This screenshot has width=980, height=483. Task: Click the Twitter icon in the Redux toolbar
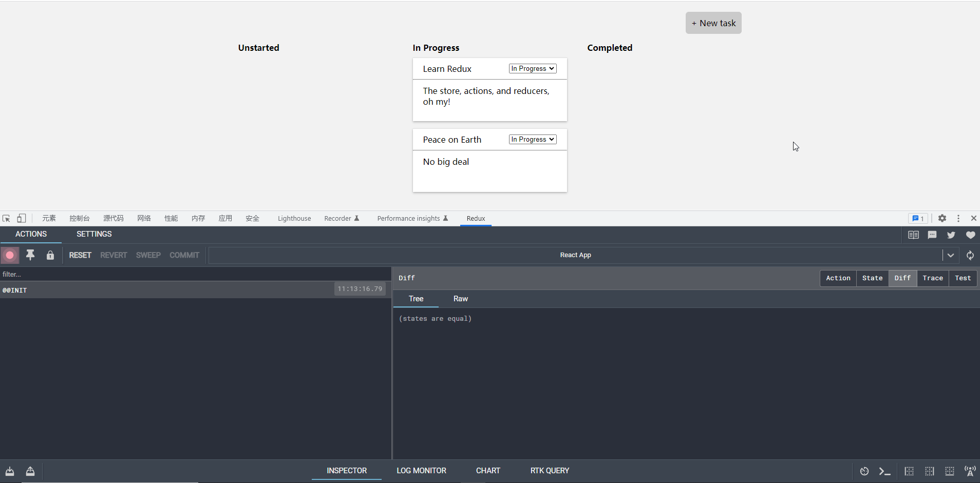click(x=951, y=235)
